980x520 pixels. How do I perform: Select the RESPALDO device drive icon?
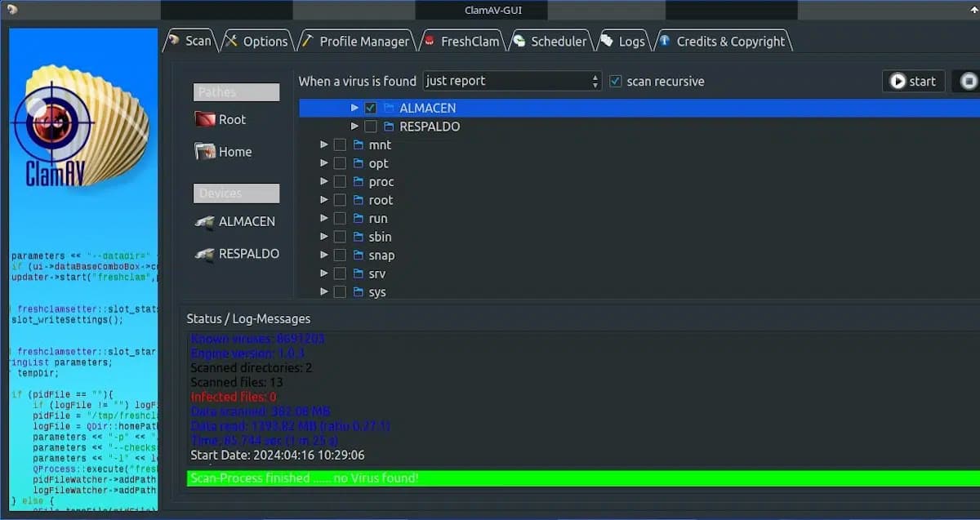pos(204,254)
